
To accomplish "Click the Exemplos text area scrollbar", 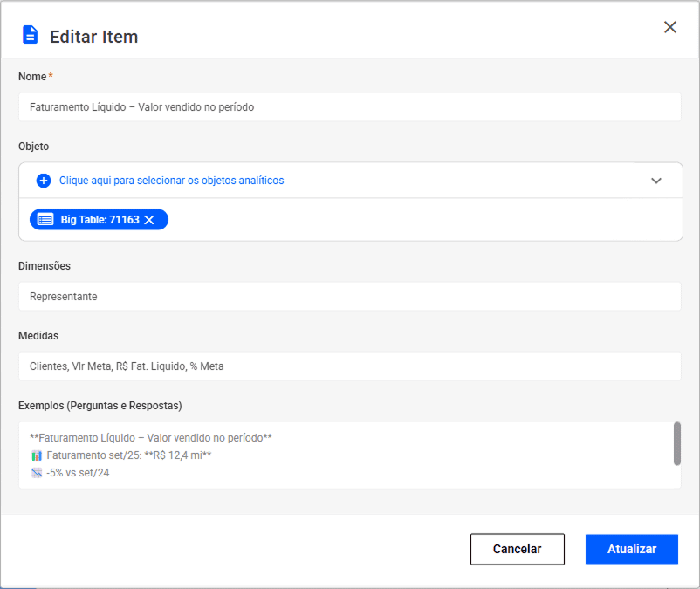I will pyautogui.click(x=677, y=444).
